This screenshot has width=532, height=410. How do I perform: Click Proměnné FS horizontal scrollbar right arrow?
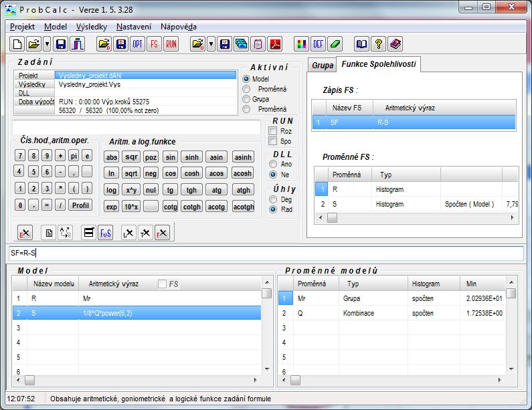(513, 218)
